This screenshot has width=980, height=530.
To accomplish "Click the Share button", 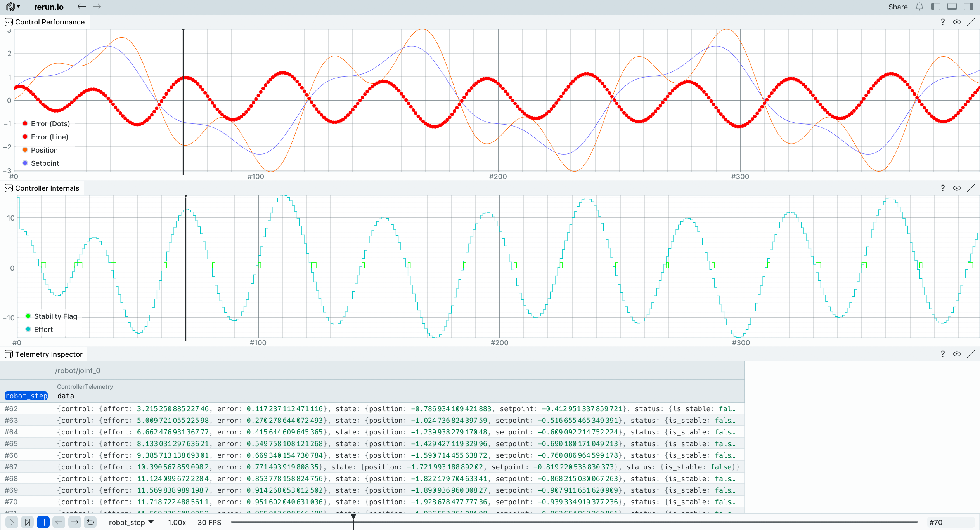I will [x=898, y=7].
